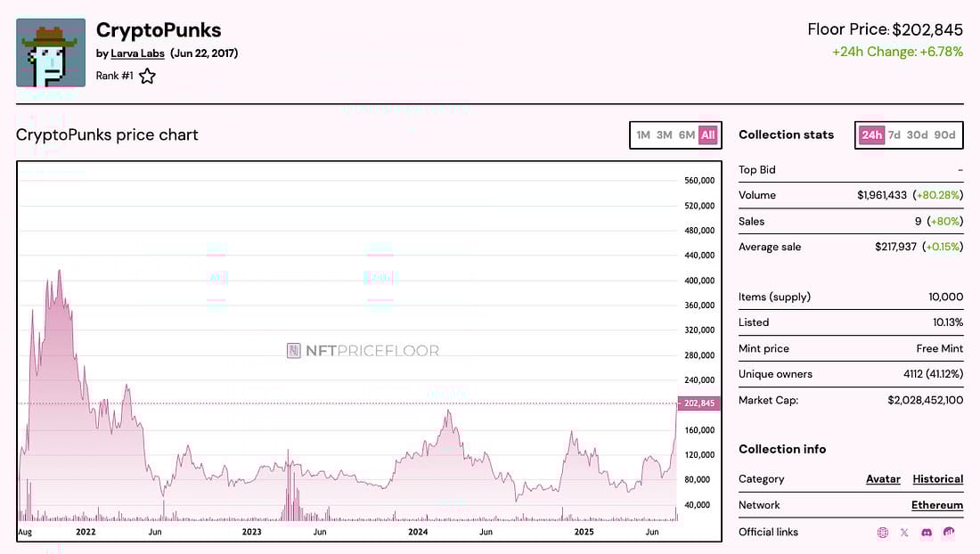Click the Sales value 9

pyautogui.click(x=919, y=222)
